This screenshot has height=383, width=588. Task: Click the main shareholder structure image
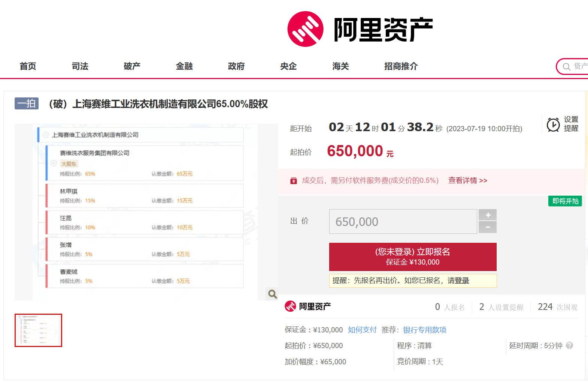(146, 212)
